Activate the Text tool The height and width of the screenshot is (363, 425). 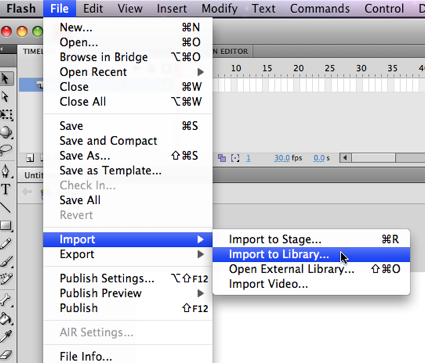click(x=6, y=189)
